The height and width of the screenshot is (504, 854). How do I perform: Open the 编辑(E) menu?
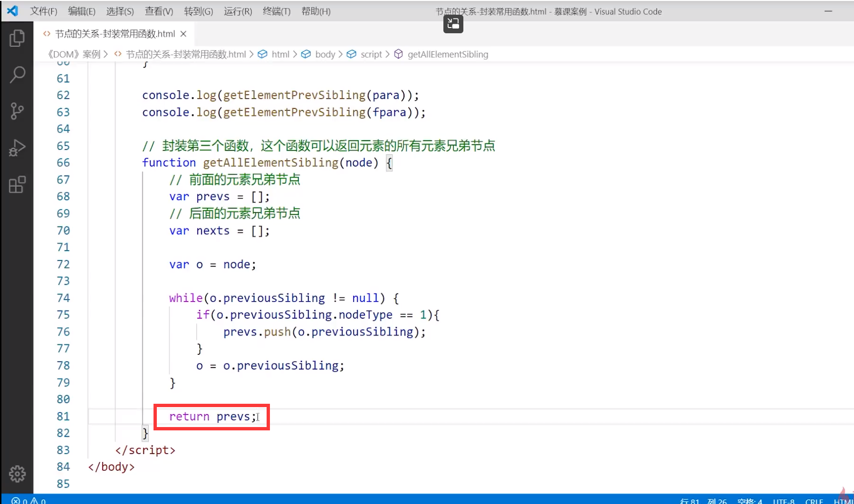pos(81,11)
